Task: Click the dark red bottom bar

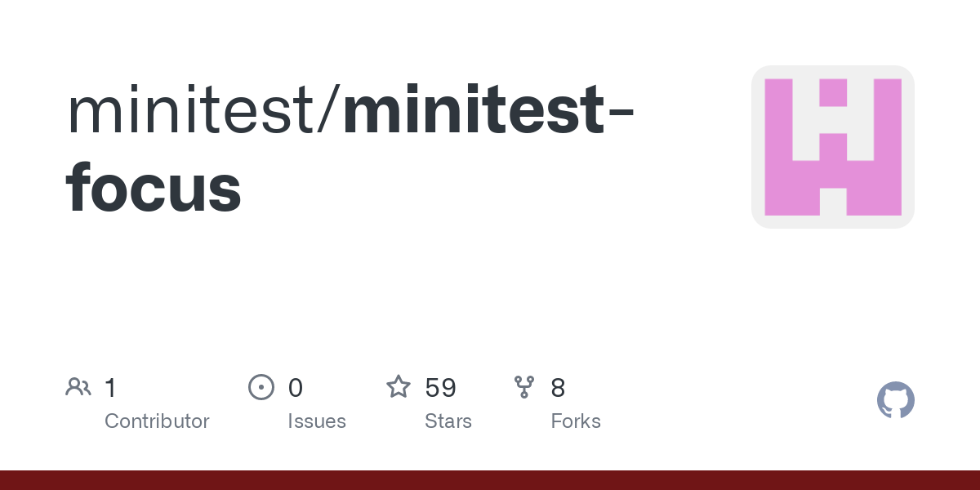Action: pos(490,480)
